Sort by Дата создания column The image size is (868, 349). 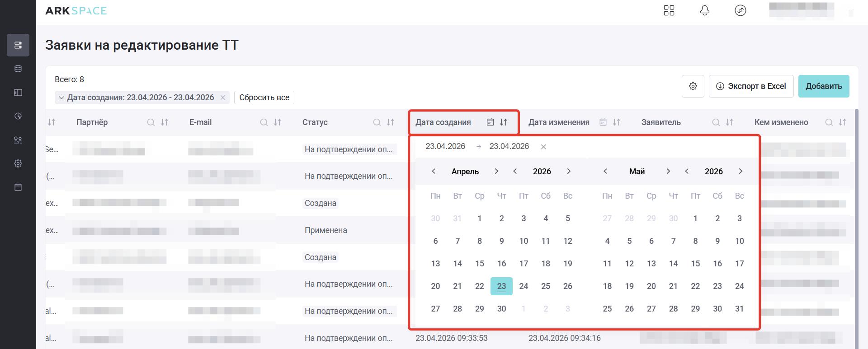(504, 122)
